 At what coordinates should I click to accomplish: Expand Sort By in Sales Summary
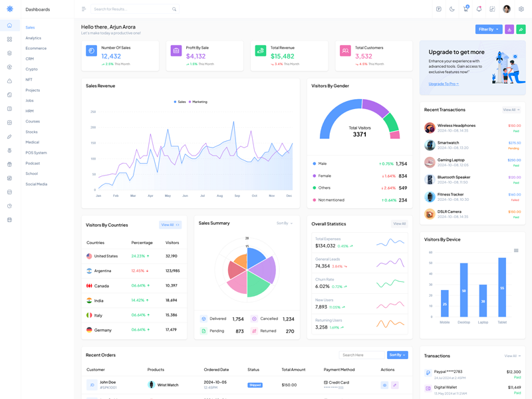[x=284, y=223]
